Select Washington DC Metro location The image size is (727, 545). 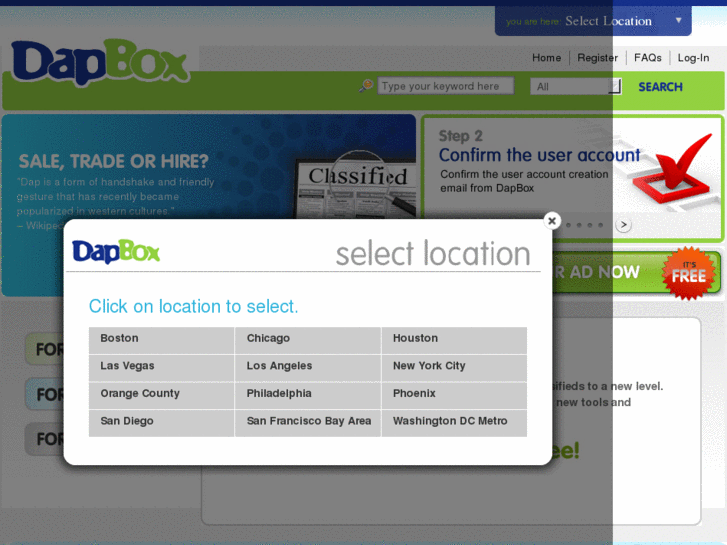[454, 423]
